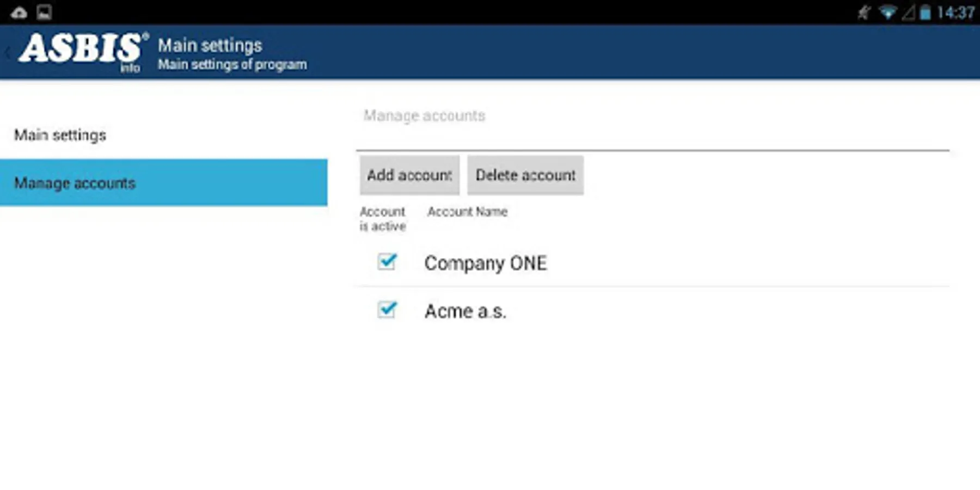
Task: Tap the 'Main settings of program' subtitle
Action: (x=232, y=64)
